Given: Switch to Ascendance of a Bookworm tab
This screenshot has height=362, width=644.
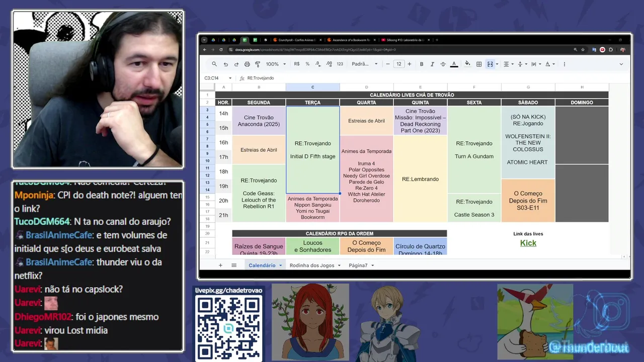Looking at the screenshot, I should [351, 40].
